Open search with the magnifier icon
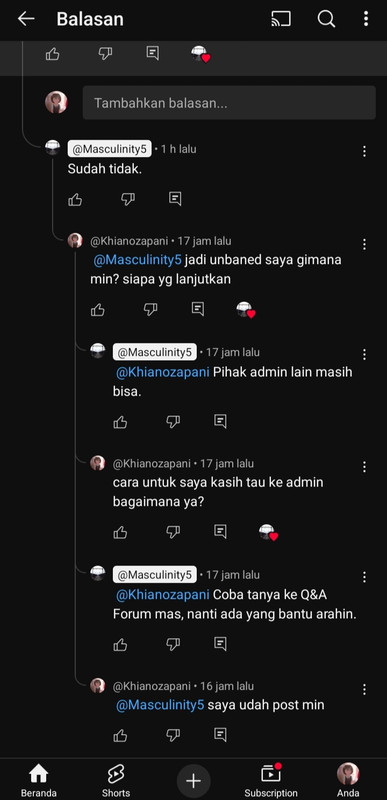 [326, 19]
